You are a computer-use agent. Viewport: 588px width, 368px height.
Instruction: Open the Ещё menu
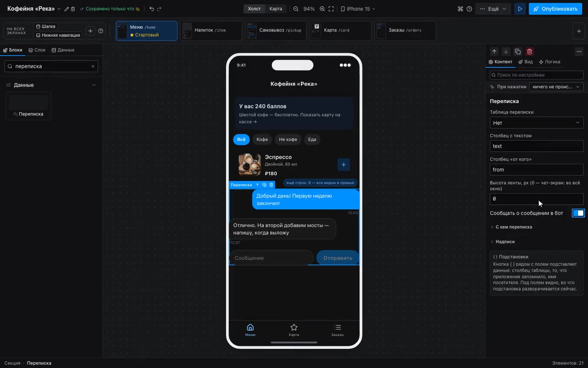[493, 9]
